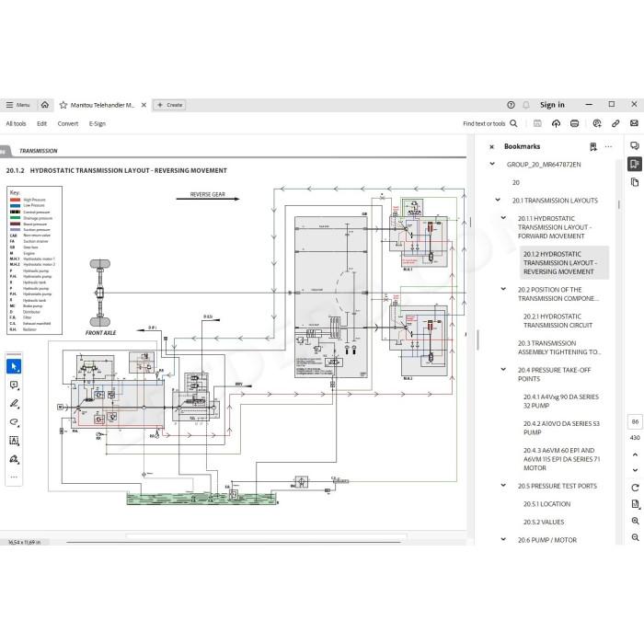The height and width of the screenshot is (644, 644).
Task: Select the sign/stamp tool
Action: (14, 459)
